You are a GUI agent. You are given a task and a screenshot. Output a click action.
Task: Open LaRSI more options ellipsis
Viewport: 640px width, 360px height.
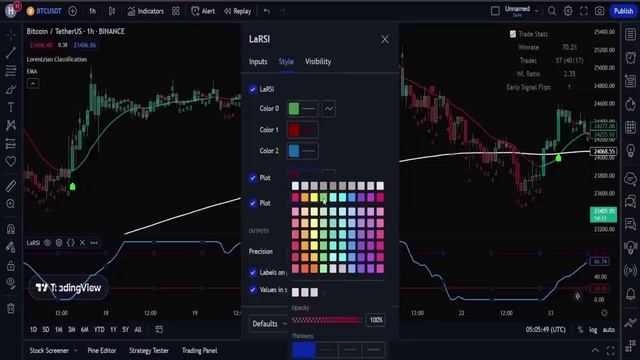pyautogui.click(x=94, y=243)
